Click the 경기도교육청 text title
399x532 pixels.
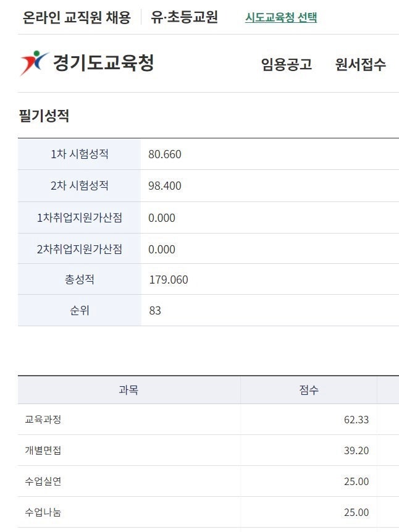point(103,63)
